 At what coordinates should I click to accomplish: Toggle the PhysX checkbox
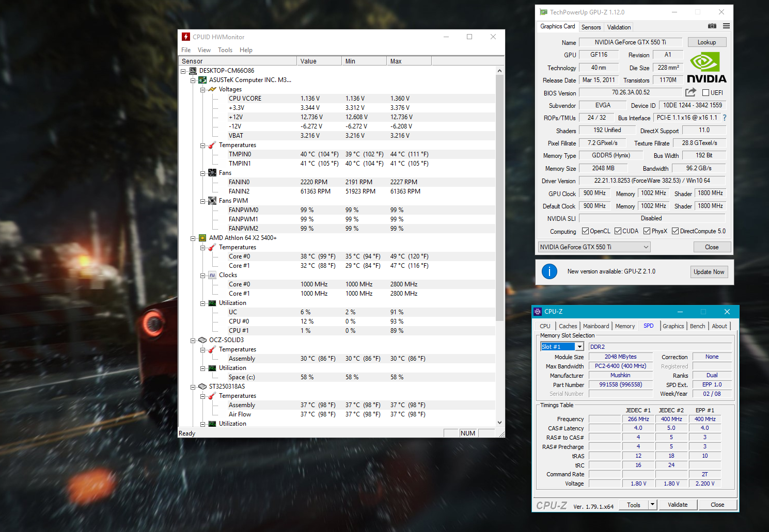647,231
